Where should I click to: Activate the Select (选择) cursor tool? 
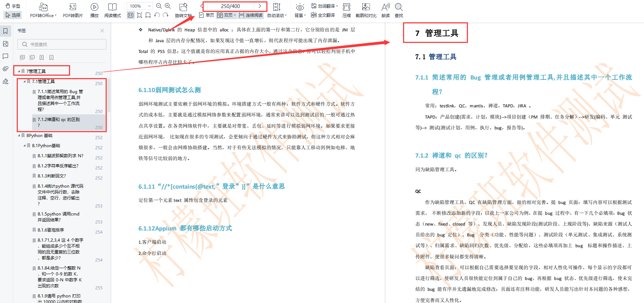pos(13,15)
